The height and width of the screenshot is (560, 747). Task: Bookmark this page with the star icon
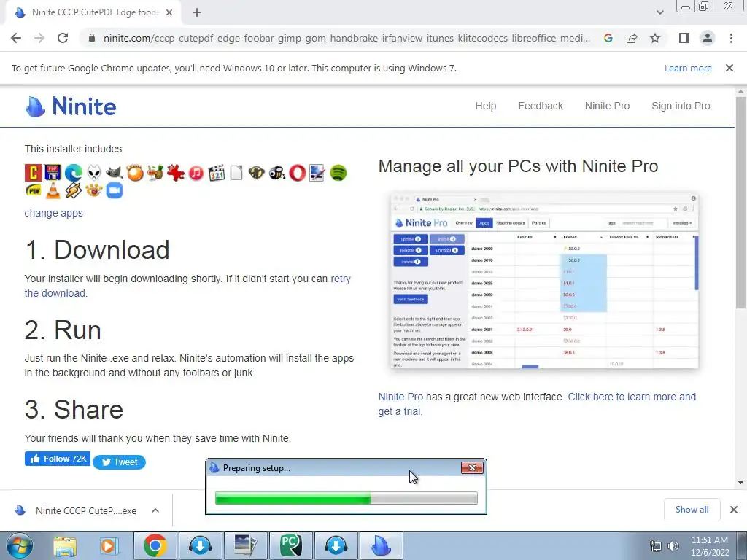click(655, 38)
